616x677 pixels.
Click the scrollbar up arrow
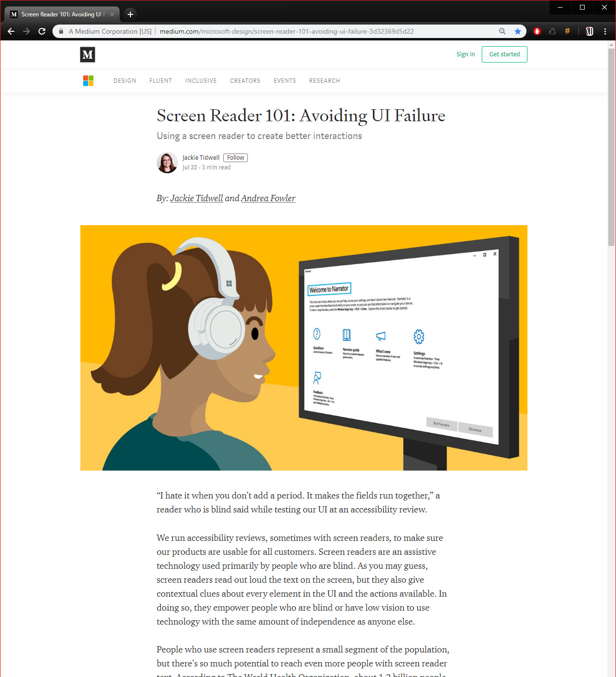[x=612, y=44]
